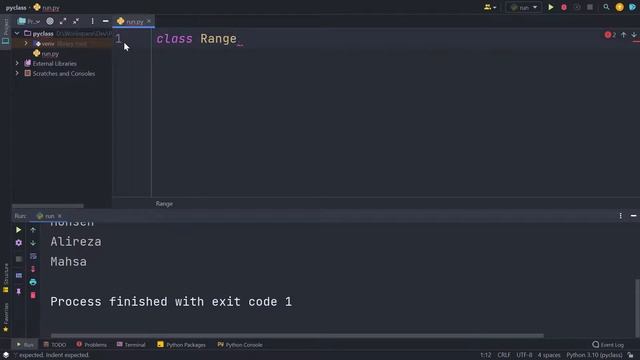Open the run configuration dropdown labelled run
Image resolution: width=640 pixels, height=360 pixels.
click(524, 7)
